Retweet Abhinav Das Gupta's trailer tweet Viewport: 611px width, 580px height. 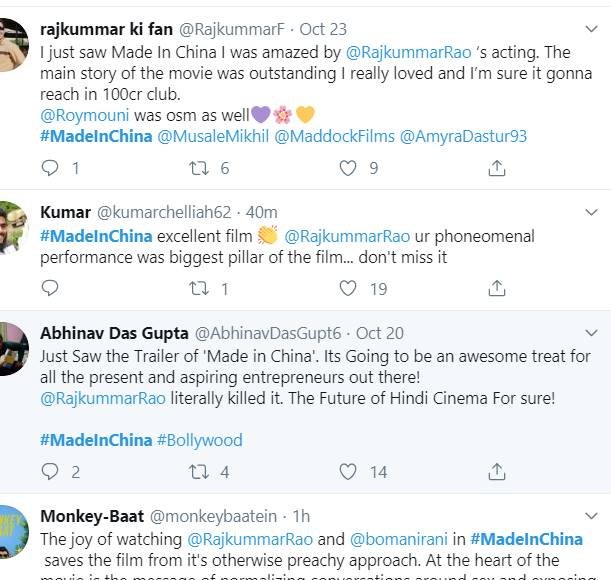[199, 472]
